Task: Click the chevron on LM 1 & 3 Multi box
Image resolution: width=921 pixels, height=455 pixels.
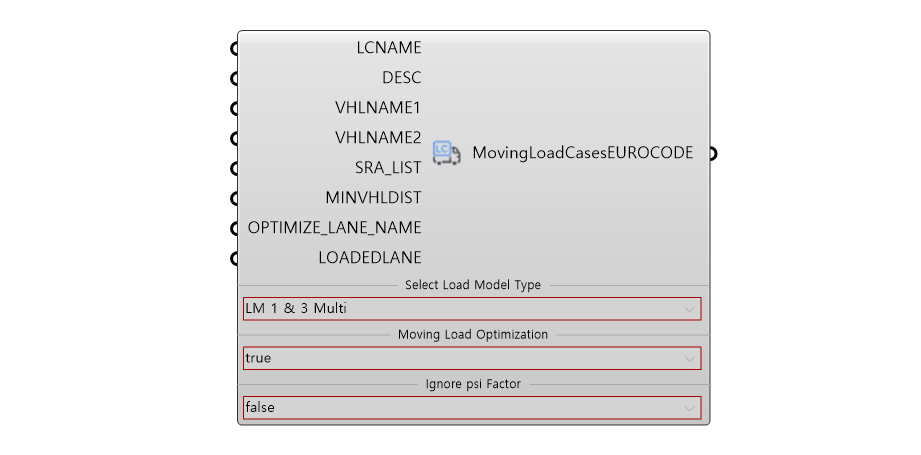Action: [690, 309]
